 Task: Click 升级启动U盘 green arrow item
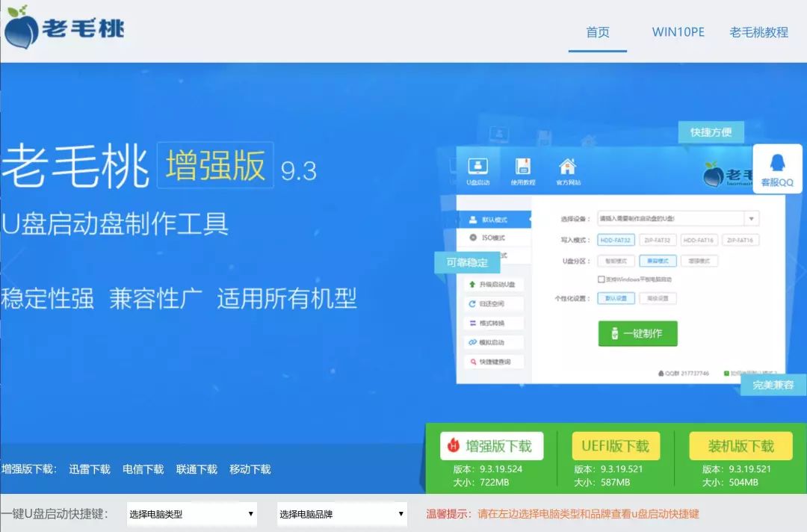coord(492,284)
